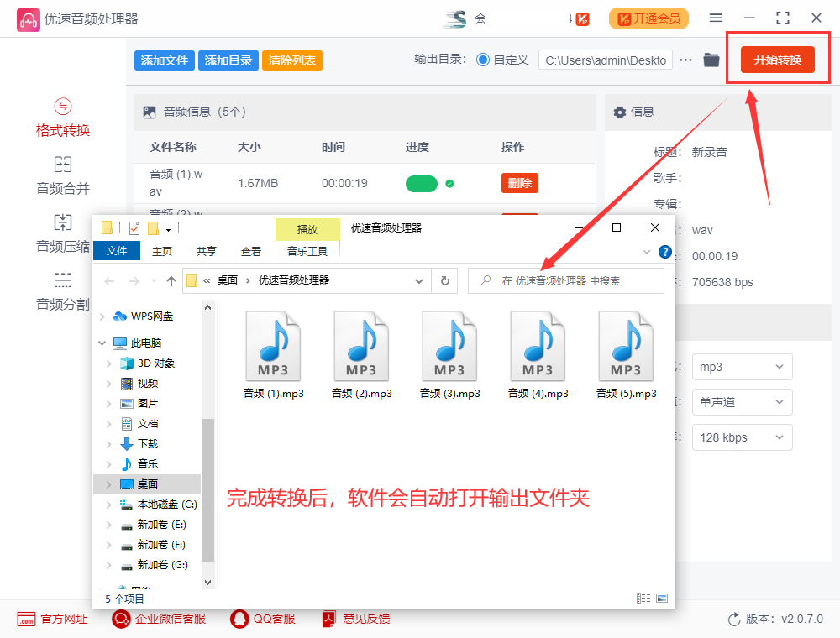The height and width of the screenshot is (638, 840).
Task: Click the 清除列表 button
Action: click(x=292, y=60)
